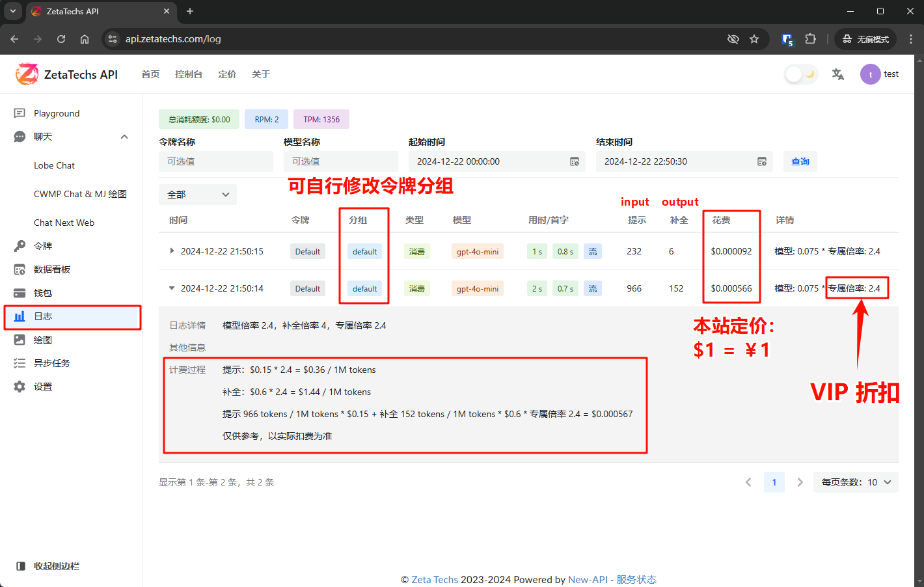The height and width of the screenshot is (587, 924).
Task: Click the 无痕模式 incognito indicator
Action: pos(865,39)
